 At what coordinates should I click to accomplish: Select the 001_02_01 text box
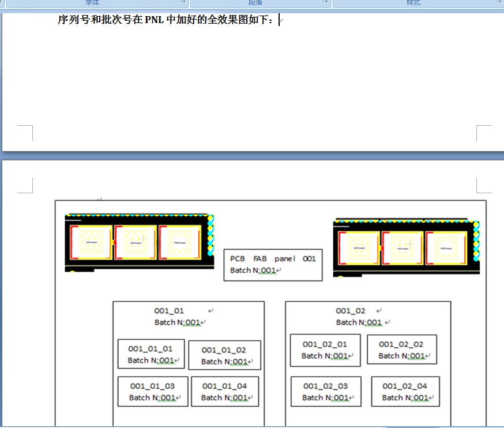[325, 350]
